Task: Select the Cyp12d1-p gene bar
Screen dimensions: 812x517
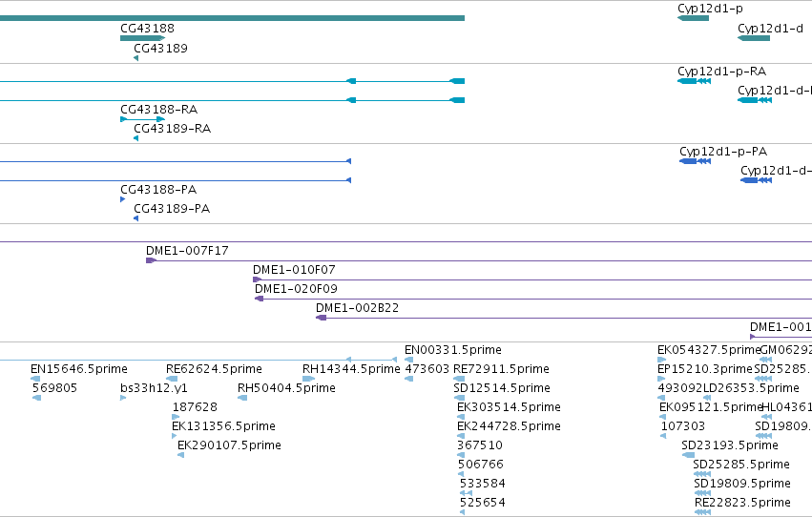Action: tap(693, 18)
